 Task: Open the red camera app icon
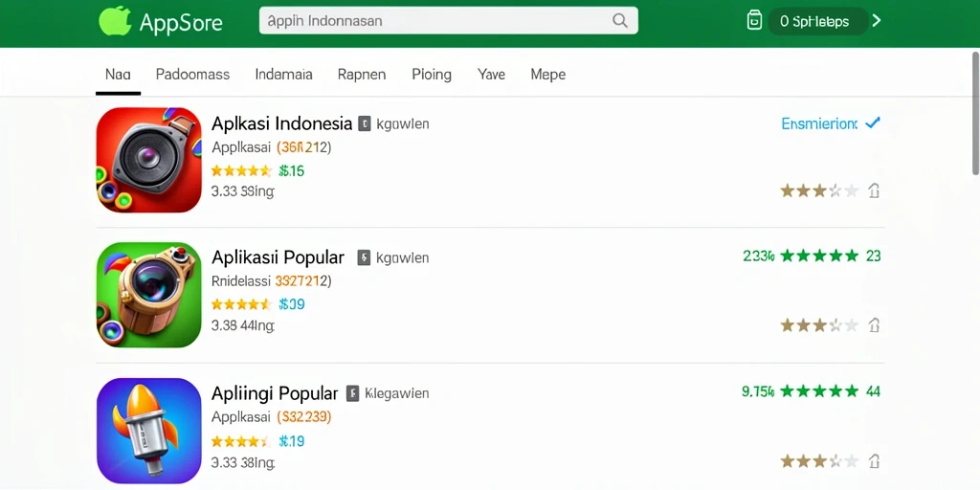tap(148, 160)
